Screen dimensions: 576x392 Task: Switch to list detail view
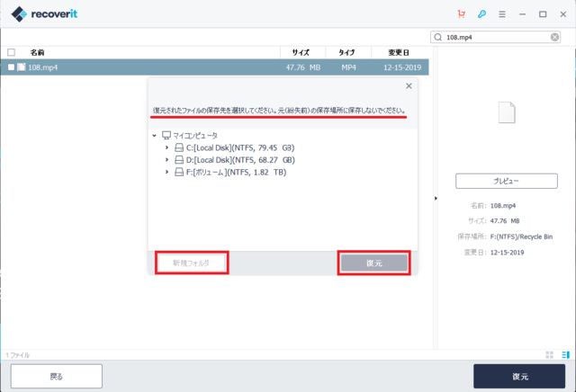(x=566, y=354)
